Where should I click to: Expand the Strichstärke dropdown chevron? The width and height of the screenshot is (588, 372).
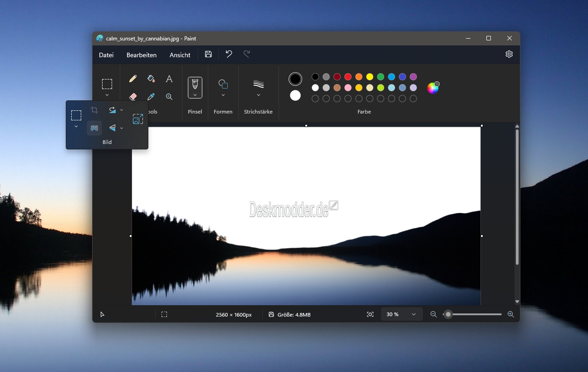pos(259,95)
